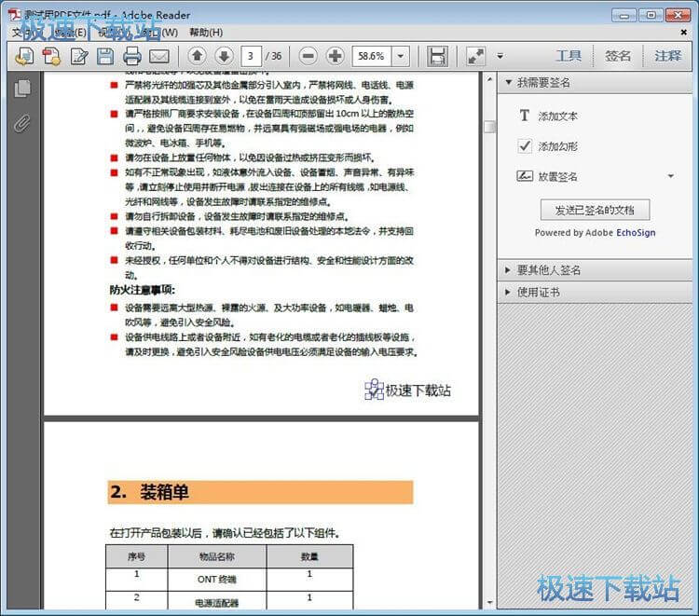Screen dimensions: 699x616
Task: Save the file with floppy disk icon
Action: point(105,56)
